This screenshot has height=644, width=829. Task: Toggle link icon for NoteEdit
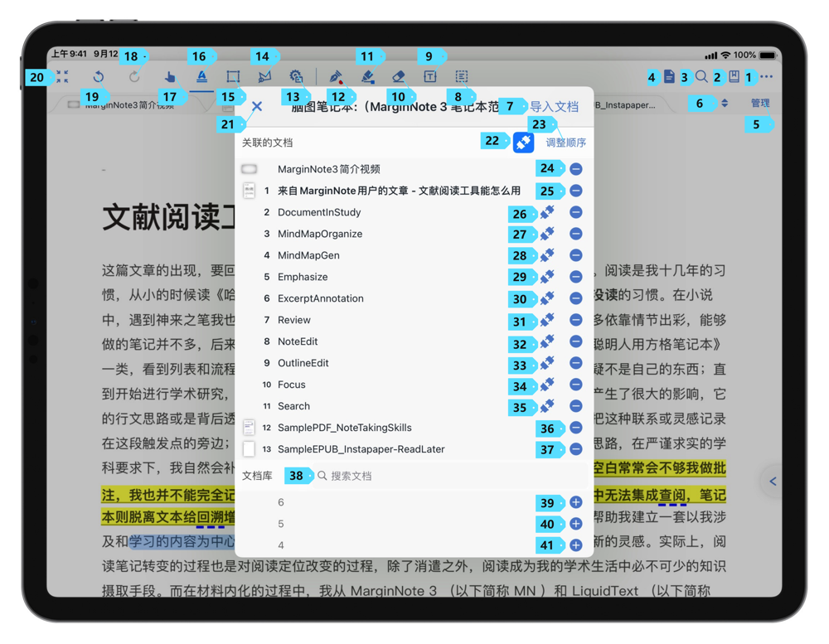pyautogui.click(x=547, y=341)
